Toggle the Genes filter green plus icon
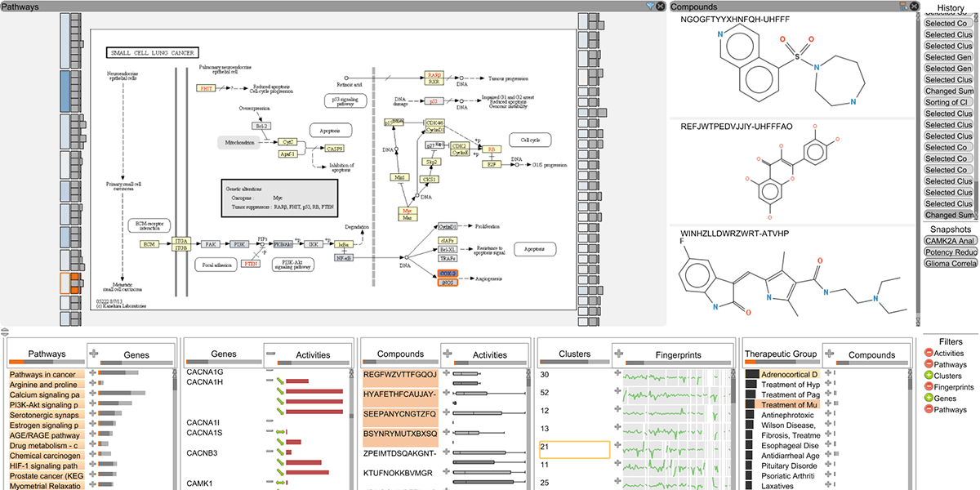The width and height of the screenshot is (980, 490). tap(929, 398)
